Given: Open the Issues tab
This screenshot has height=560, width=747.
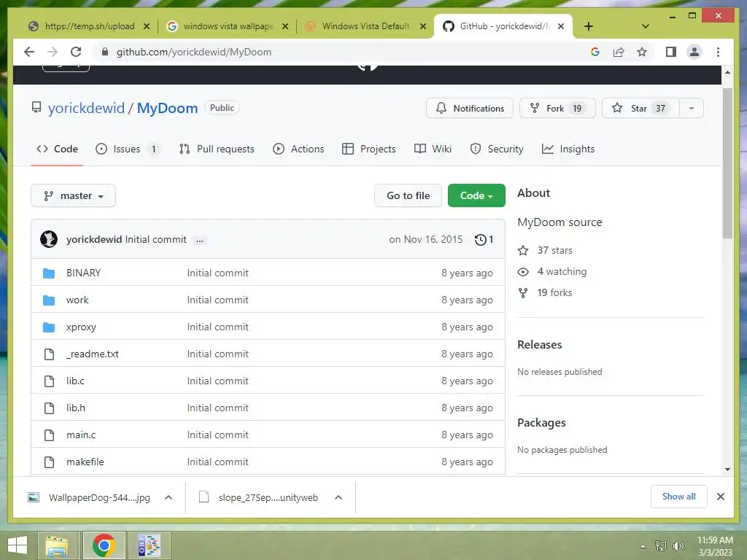Looking at the screenshot, I should coord(127,149).
